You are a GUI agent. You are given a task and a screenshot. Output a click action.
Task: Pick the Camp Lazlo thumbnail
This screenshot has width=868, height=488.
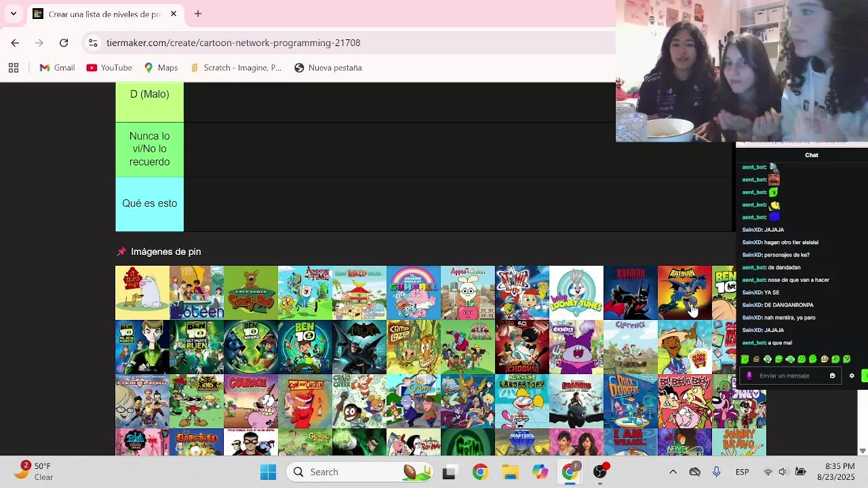[414, 347]
